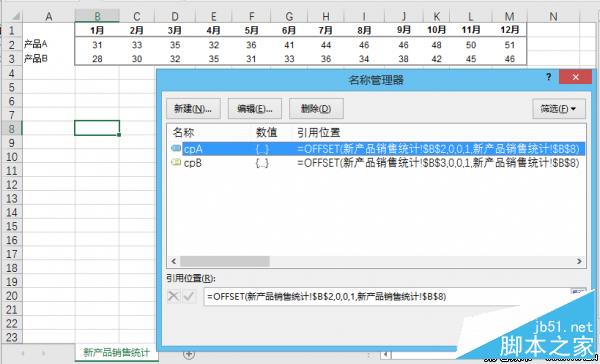Select row 8 header

click(x=11, y=128)
